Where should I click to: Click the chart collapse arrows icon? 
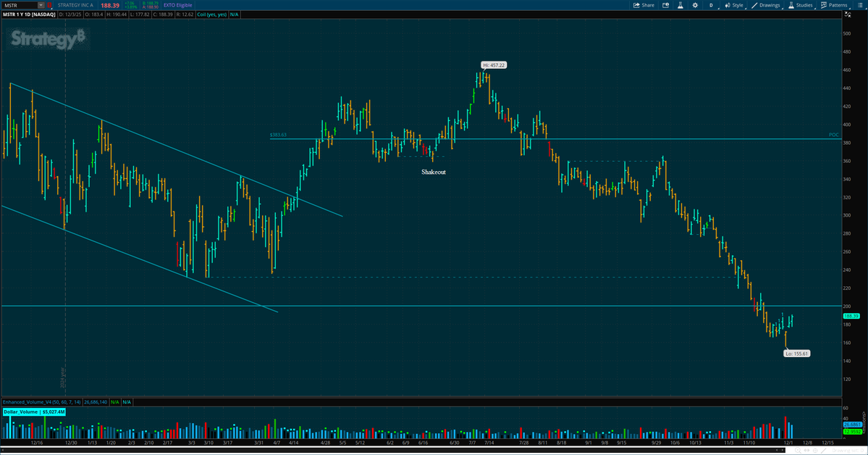[x=848, y=14]
